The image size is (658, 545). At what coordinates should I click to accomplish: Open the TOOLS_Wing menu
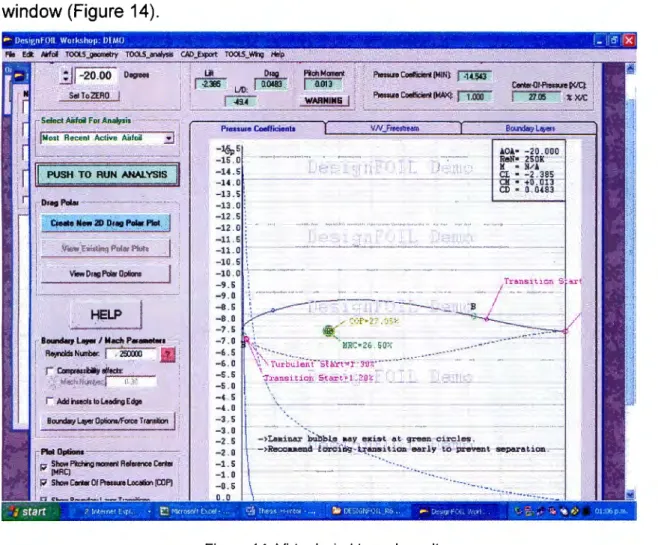tap(244, 55)
